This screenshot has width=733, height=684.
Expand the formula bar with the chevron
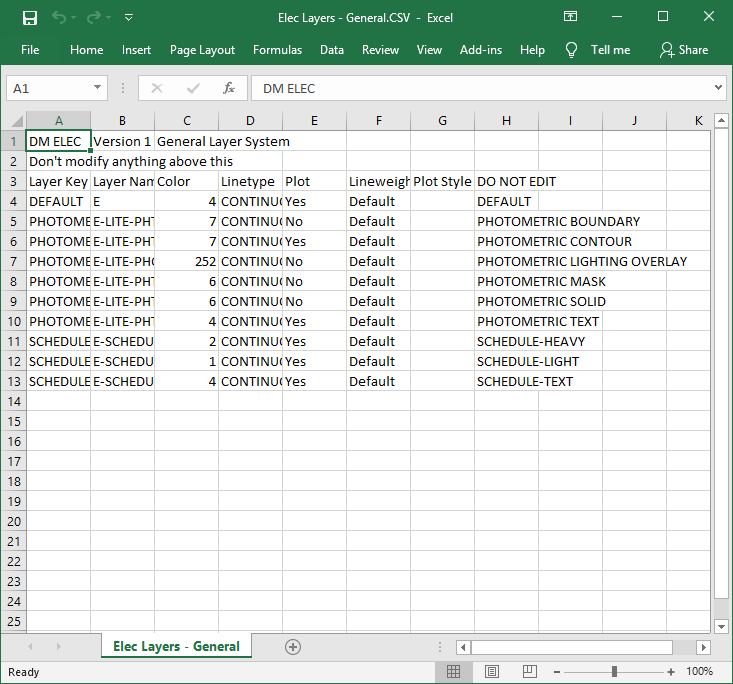pos(718,87)
